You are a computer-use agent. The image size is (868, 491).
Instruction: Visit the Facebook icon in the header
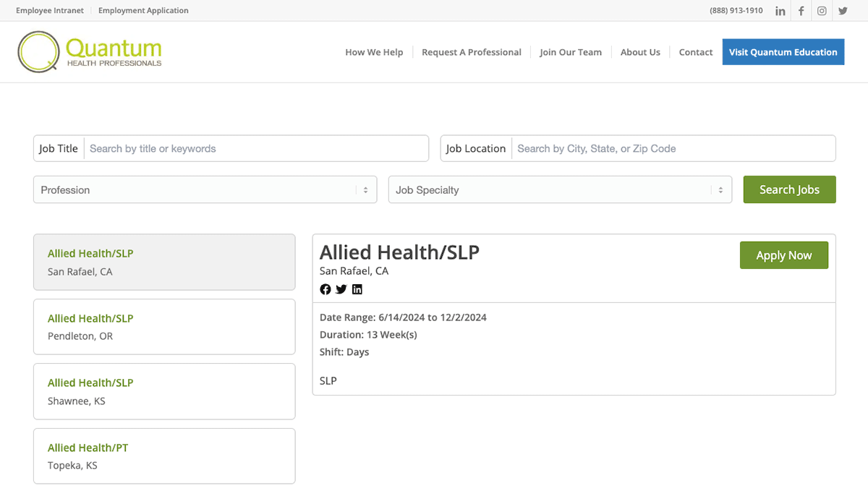tap(801, 10)
